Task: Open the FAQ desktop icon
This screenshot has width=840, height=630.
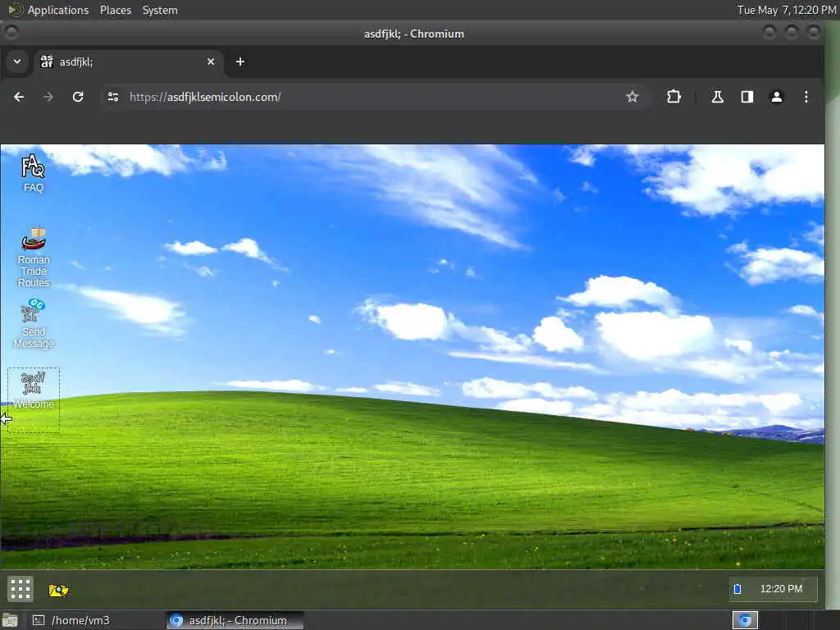Action: 33,173
